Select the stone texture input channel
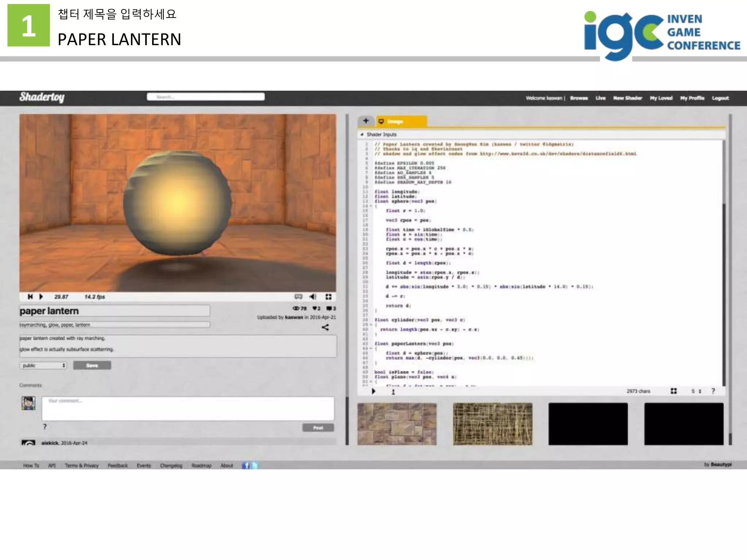This screenshot has height=560, width=747. (397, 424)
